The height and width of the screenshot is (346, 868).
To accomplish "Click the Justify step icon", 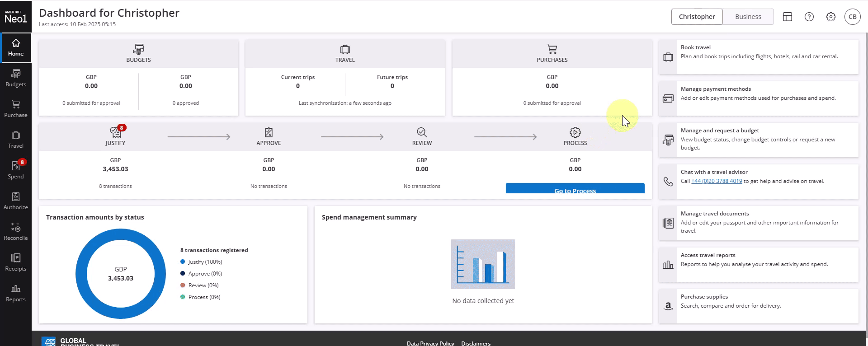I will [x=116, y=132].
